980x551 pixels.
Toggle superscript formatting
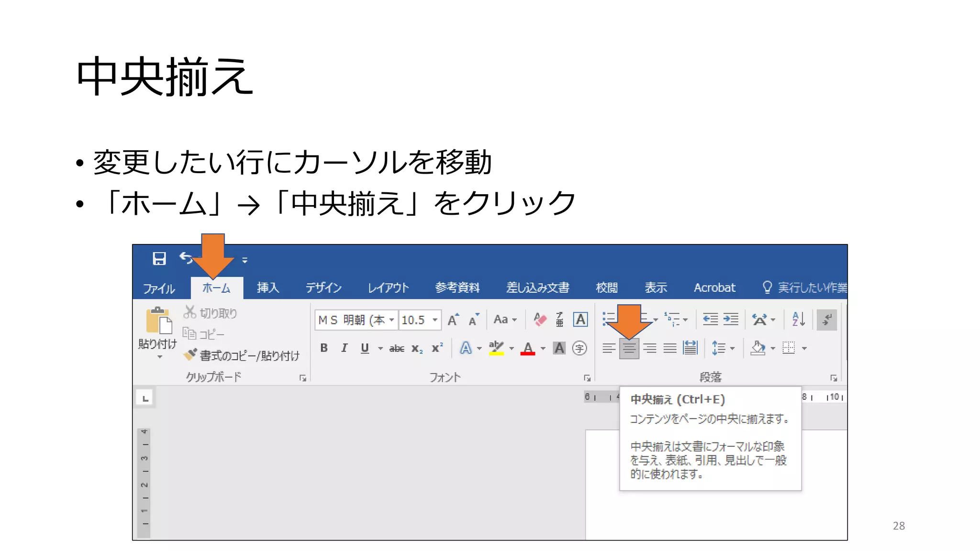[x=437, y=348]
